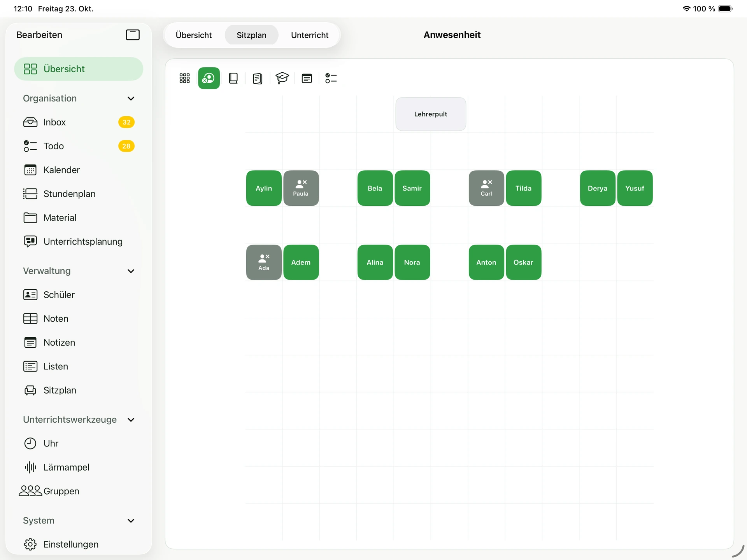This screenshot has height=560, width=747.
Task: Open the checklist toolbar icon
Action: pos(331,78)
